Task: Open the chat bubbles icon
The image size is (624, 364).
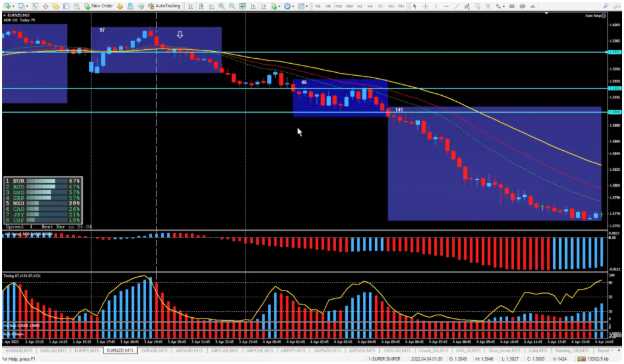Action: 616,6
